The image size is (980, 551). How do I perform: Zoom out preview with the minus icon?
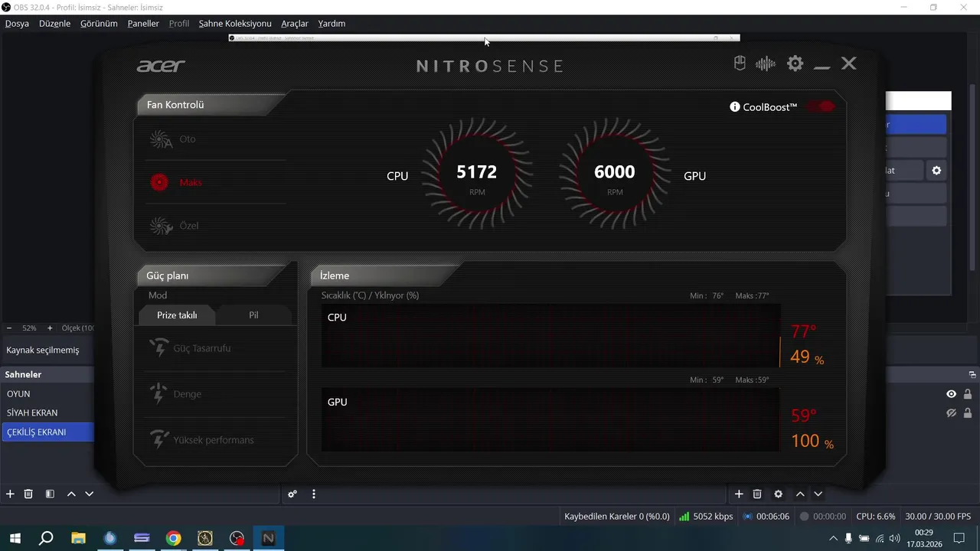(x=9, y=328)
